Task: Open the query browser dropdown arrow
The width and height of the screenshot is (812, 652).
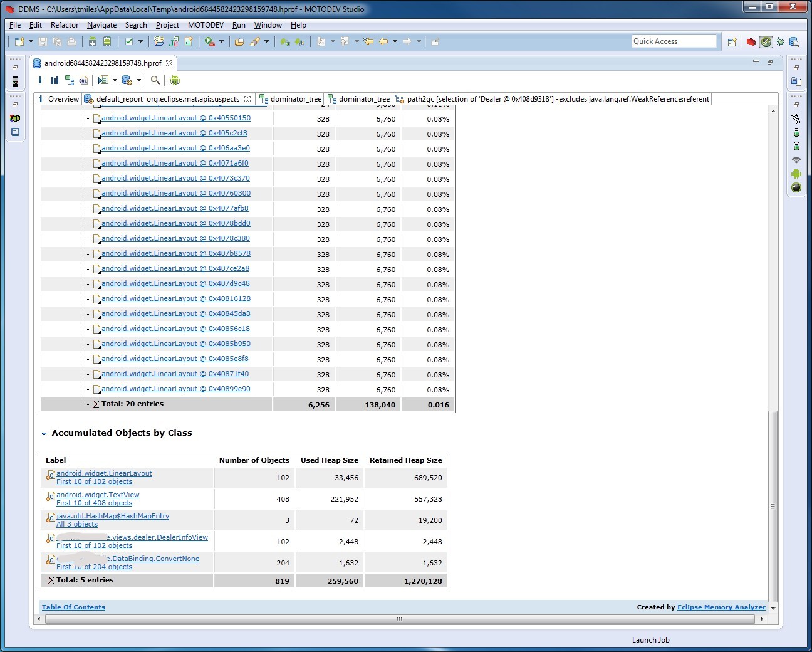Action: point(138,80)
